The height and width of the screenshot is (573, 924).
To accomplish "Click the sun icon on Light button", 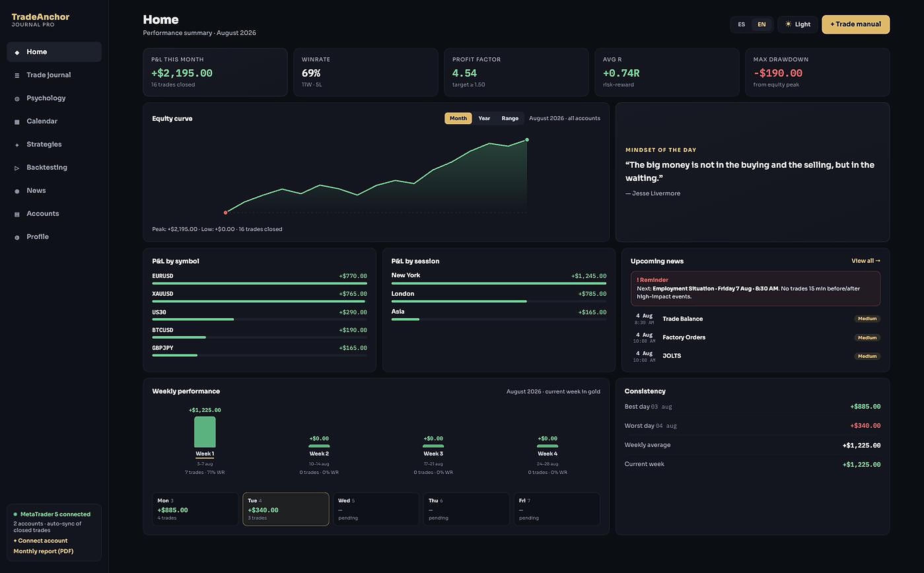I will tap(788, 24).
